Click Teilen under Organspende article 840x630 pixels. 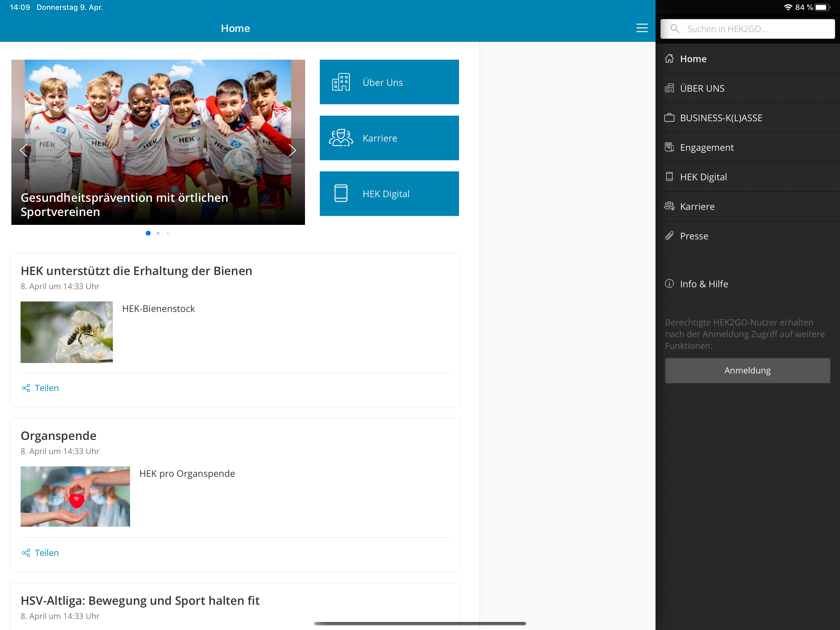point(46,553)
